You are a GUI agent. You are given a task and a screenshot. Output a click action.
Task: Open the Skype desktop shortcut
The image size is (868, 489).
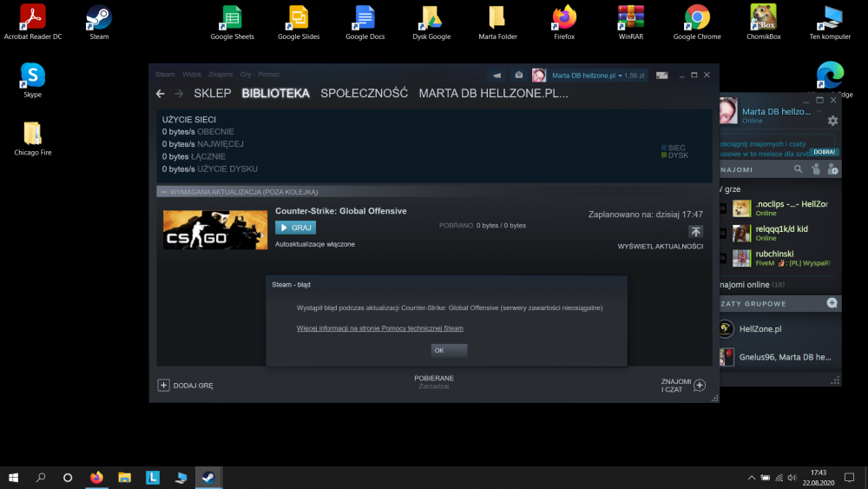(x=33, y=80)
